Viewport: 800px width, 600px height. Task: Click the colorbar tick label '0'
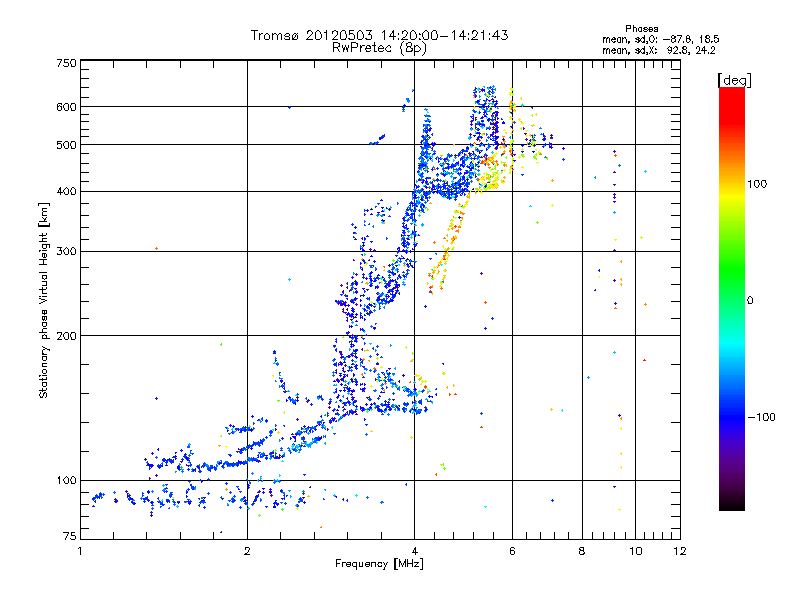point(749,301)
